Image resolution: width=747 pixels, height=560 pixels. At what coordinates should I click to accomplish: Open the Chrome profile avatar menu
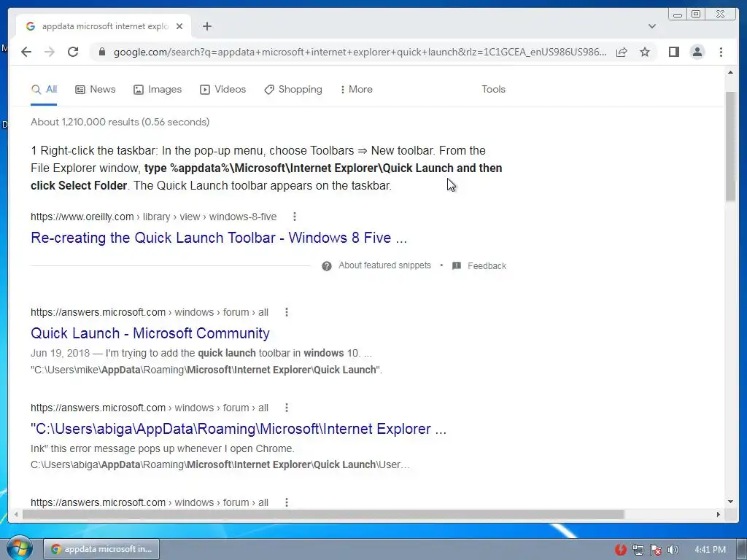pyautogui.click(x=697, y=52)
